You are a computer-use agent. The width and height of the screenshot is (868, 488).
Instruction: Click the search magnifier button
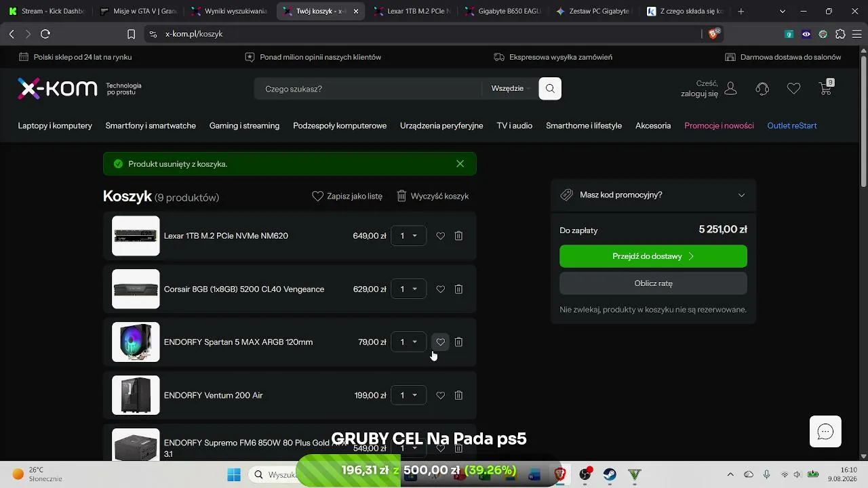click(550, 89)
